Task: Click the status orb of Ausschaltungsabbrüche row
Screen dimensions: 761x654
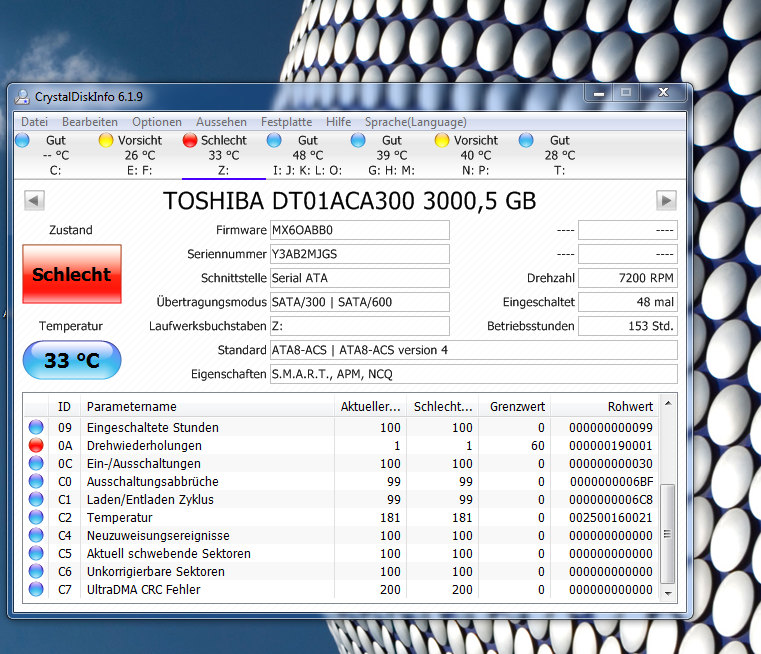Action: [36, 481]
